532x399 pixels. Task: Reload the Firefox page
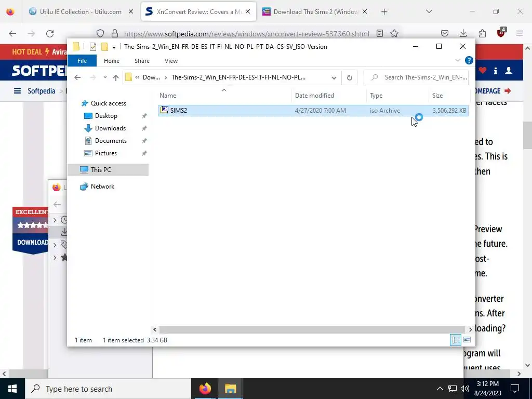pyautogui.click(x=50, y=33)
